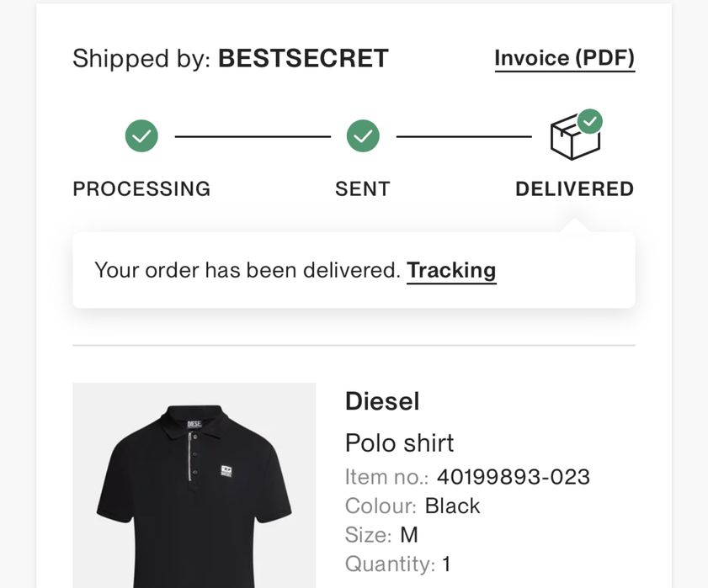Select the DELIVERED status label
This screenshot has width=708, height=588.
click(575, 188)
